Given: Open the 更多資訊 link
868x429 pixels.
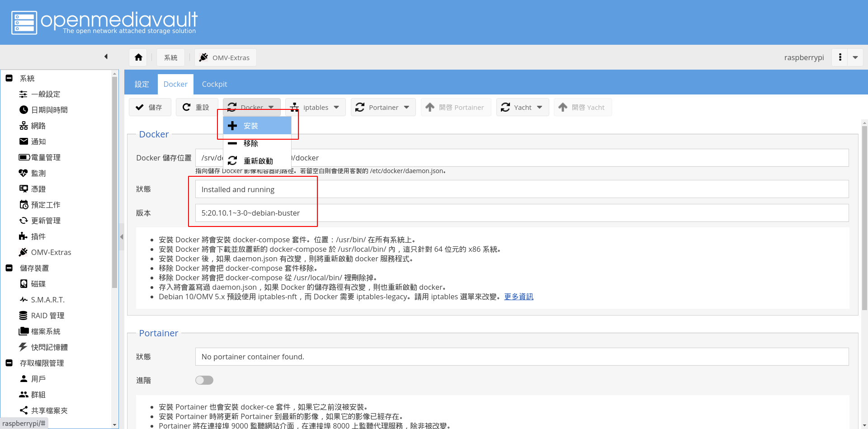Looking at the screenshot, I should 519,297.
